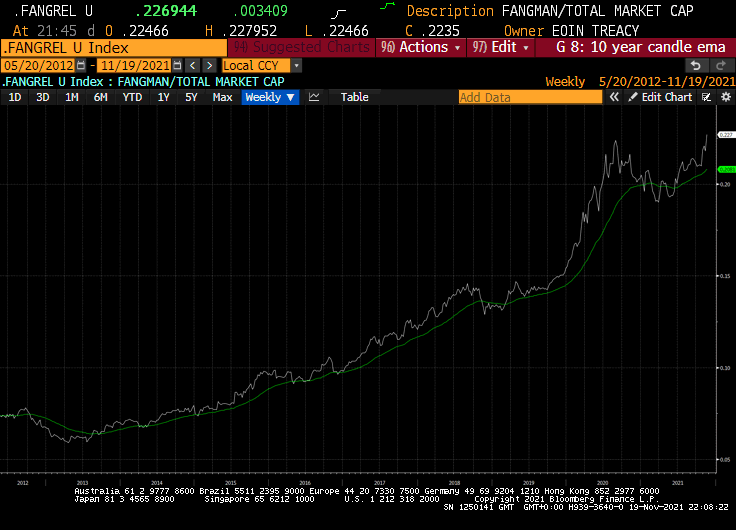The image size is (736, 530).
Task: Select the 1Y range tab
Action: [163, 97]
